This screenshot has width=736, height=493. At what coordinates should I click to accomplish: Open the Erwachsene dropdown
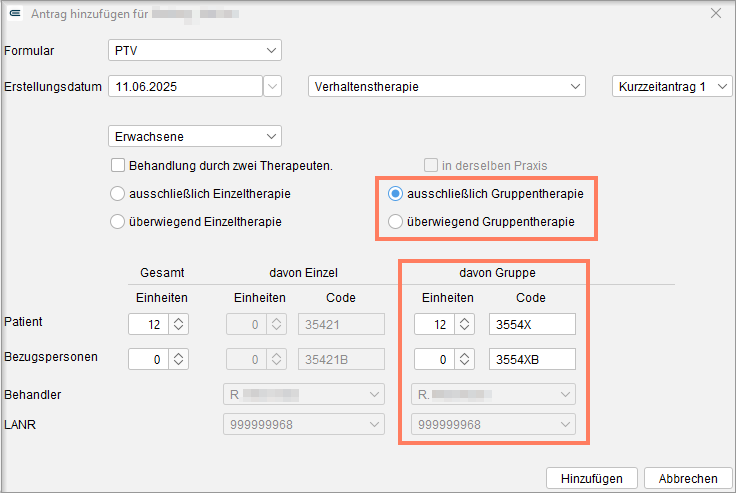[x=195, y=136]
